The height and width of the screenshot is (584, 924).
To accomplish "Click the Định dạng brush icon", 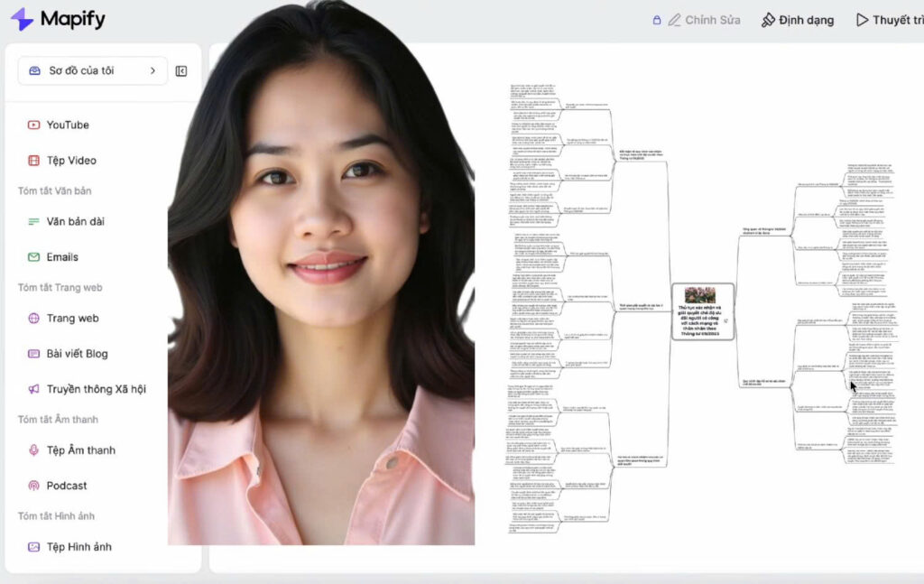I will 768,20.
